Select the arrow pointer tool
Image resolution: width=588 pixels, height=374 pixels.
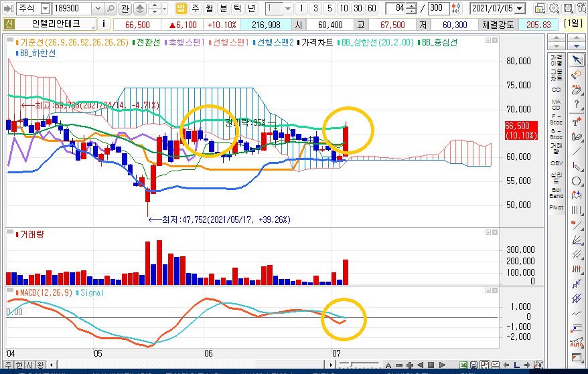click(x=577, y=60)
